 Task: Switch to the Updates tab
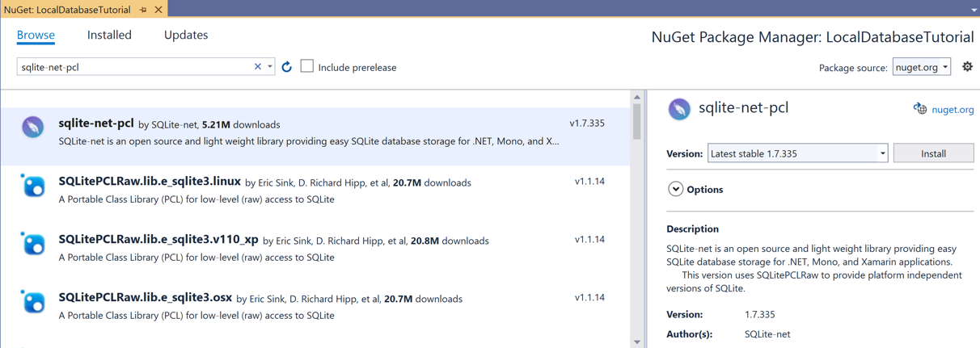pos(186,35)
